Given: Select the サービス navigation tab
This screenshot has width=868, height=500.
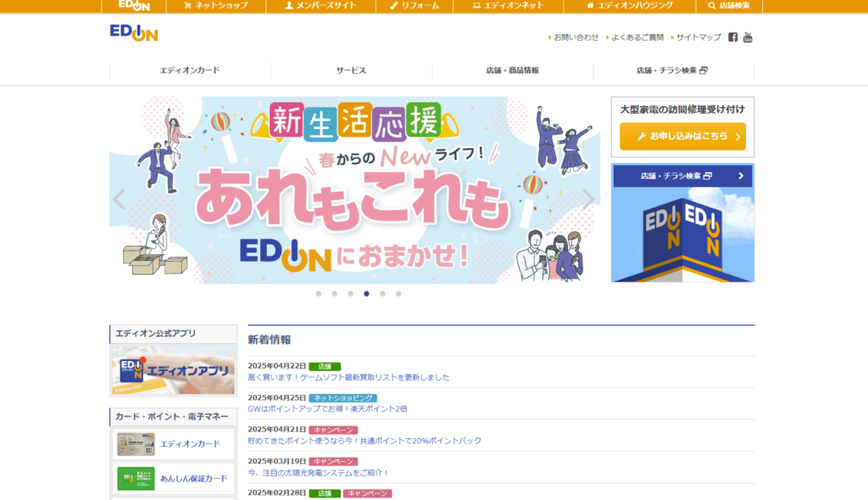Looking at the screenshot, I should 352,70.
